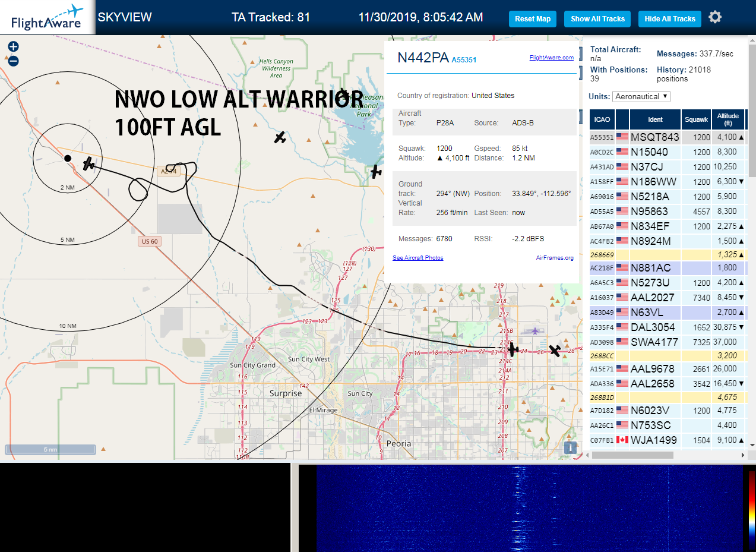The image size is (756, 552).
Task: Sort table by Squawk column header
Action: point(696,119)
